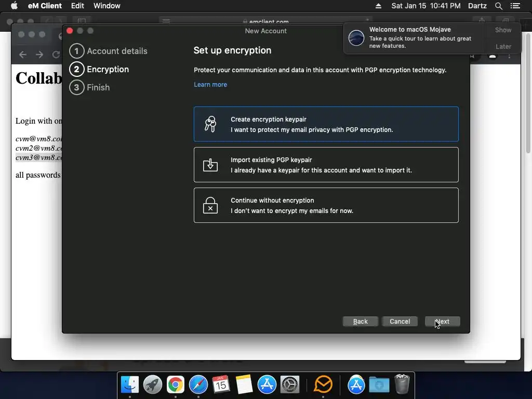
Task: Click the Spotlight search icon
Action: pyautogui.click(x=498, y=6)
